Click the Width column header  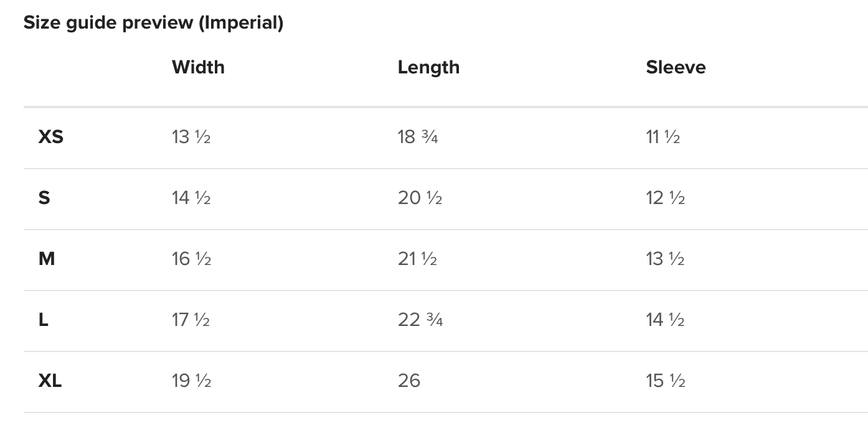[x=198, y=67]
